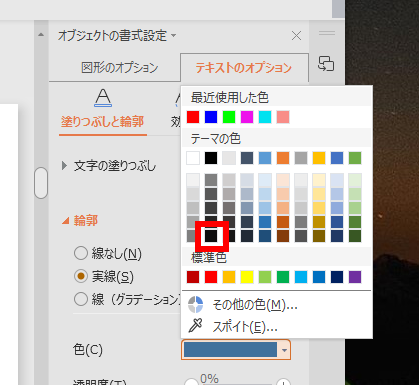Select the 線なし(N) radio button
Screen dimensions: 419x385
[x=81, y=254]
